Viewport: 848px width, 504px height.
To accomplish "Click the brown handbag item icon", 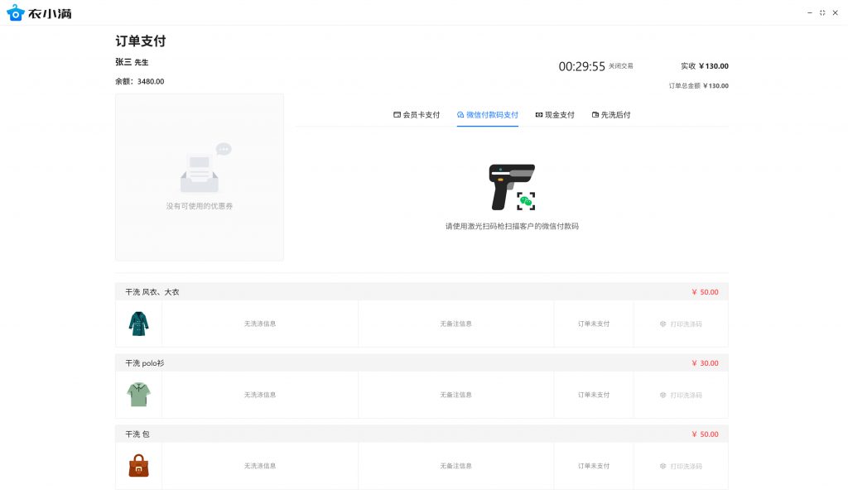I will tap(138, 466).
